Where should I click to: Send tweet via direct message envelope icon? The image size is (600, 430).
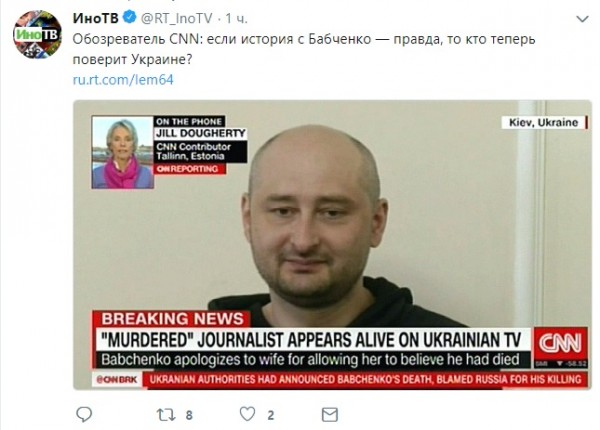[329, 415]
